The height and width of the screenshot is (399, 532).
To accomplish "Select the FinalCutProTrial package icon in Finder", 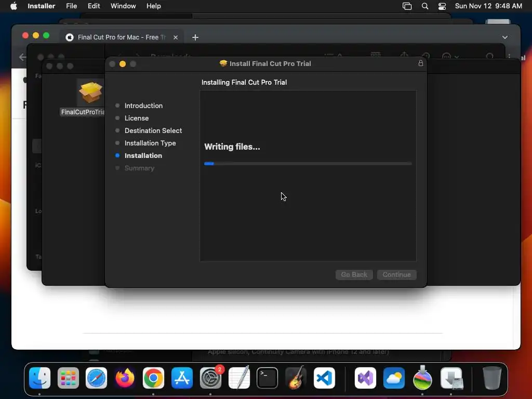I will 90,92.
